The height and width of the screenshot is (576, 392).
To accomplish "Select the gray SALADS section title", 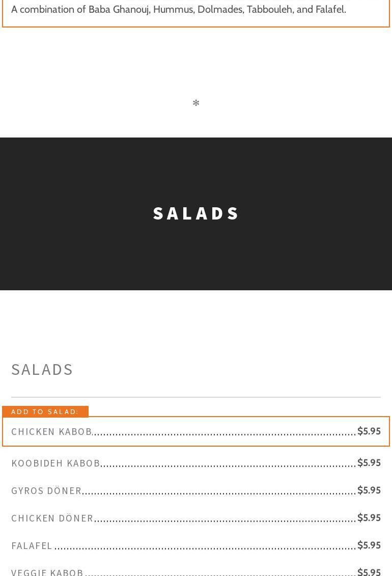I will point(42,369).
